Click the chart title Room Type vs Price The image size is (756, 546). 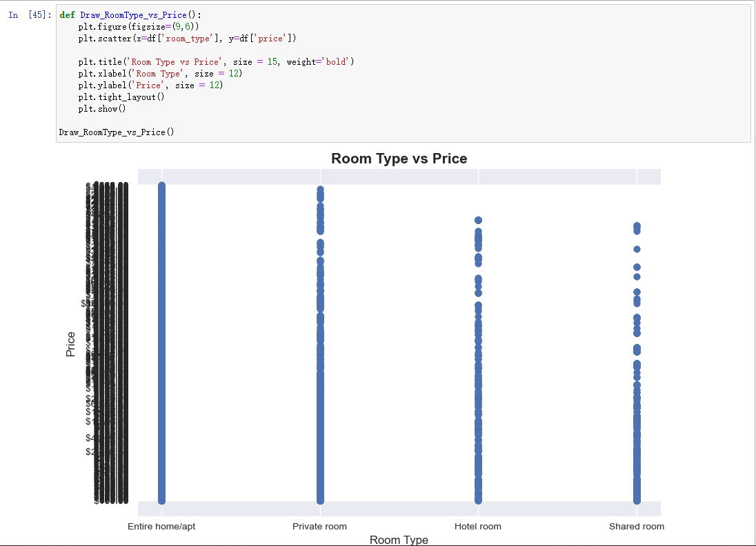tap(399, 159)
